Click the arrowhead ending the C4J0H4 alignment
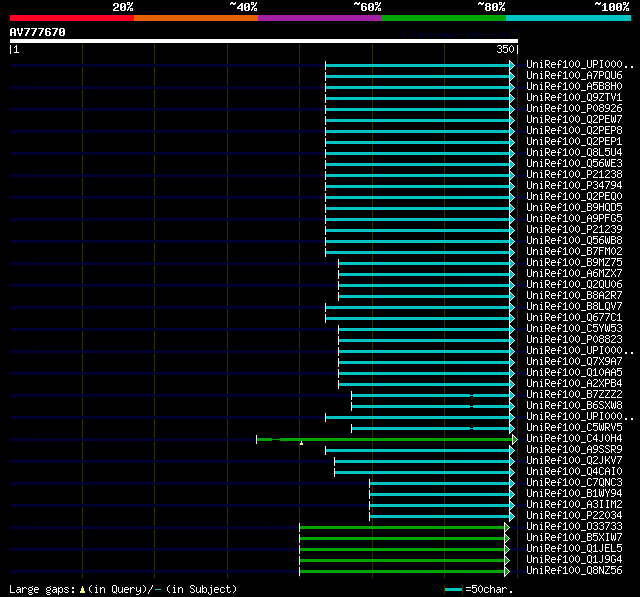Image resolution: width=640 pixels, height=597 pixels. coord(515,439)
